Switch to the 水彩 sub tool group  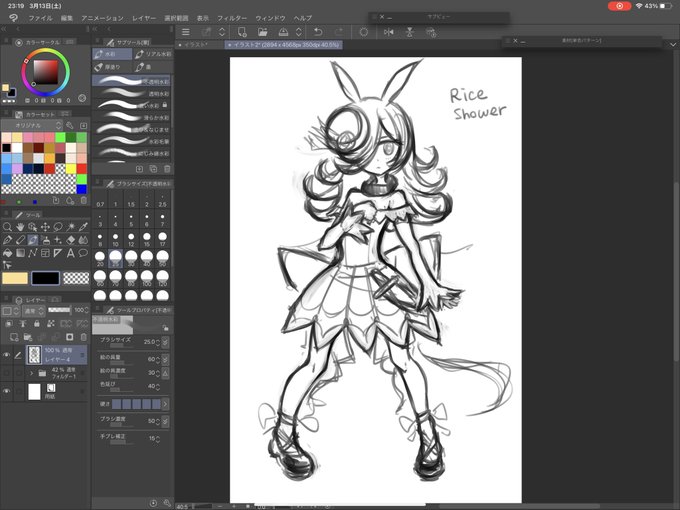pyautogui.click(x=112, y=54)
